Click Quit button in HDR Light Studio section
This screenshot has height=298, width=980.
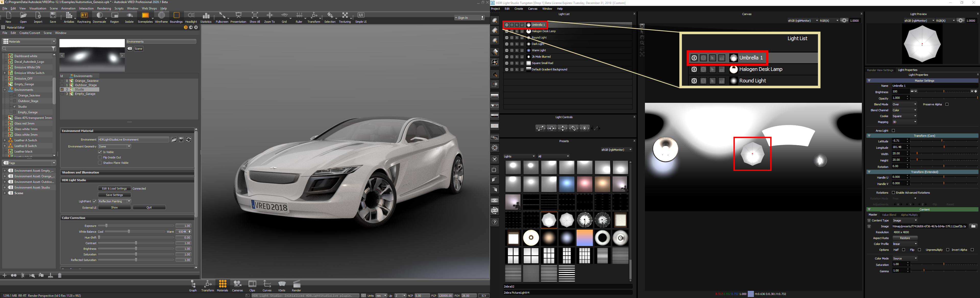(149, 207)
